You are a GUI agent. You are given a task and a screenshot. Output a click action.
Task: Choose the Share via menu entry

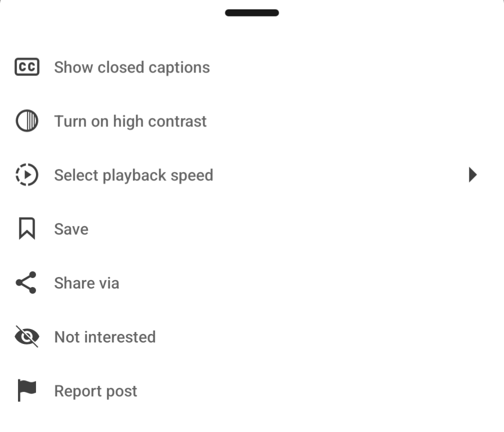coord(86,282)
